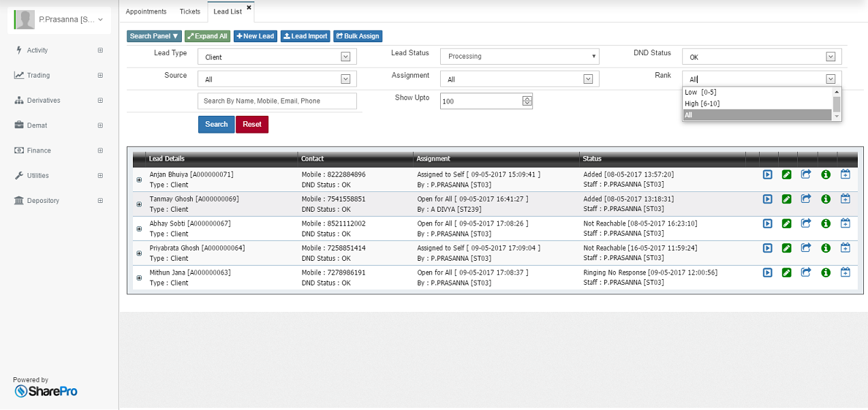Open the DND Status dropdown

(x=830, y=56)
